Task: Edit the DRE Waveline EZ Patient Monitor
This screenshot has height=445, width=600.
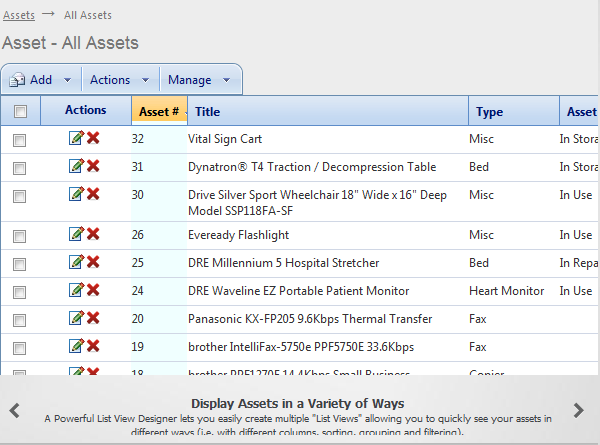Action: click(76, 290)
